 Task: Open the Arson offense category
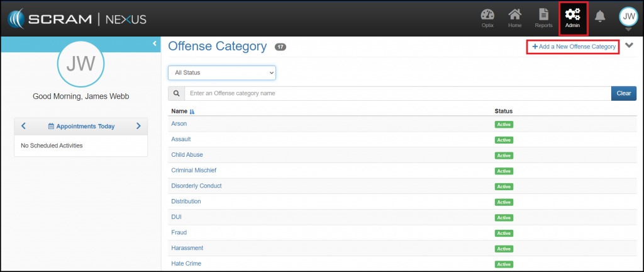pos(179,123)
